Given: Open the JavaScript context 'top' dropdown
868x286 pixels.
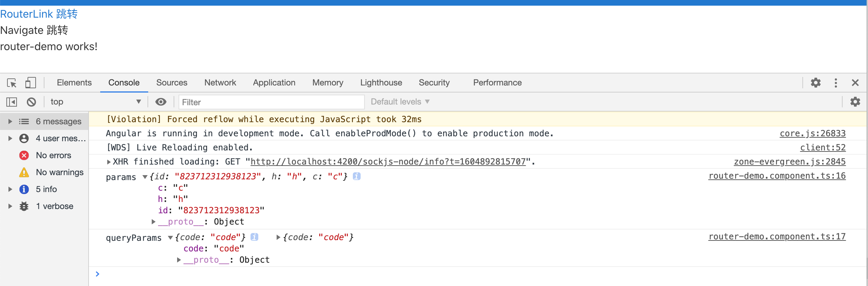Looking at the screenshot, I should 95,102.
